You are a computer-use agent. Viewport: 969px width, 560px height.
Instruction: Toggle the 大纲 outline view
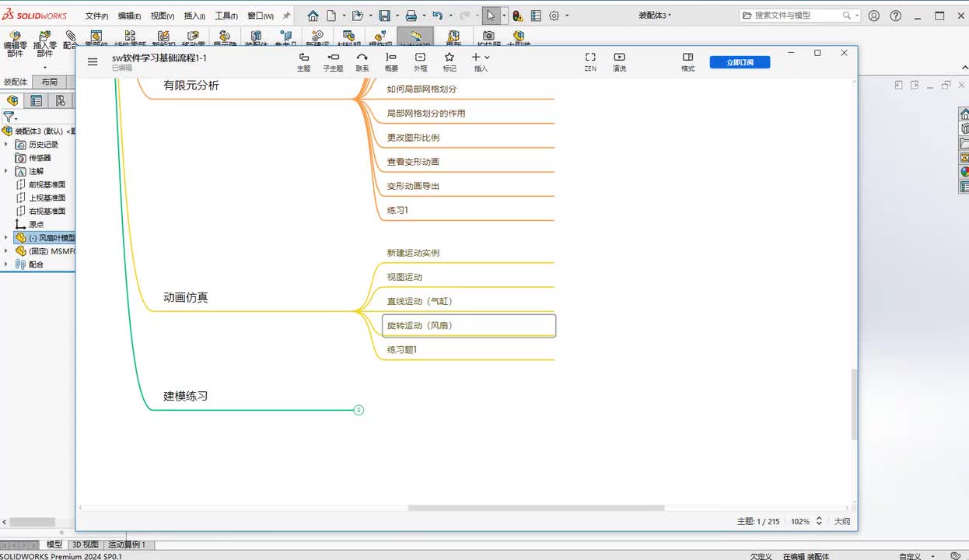click(841, 521)
